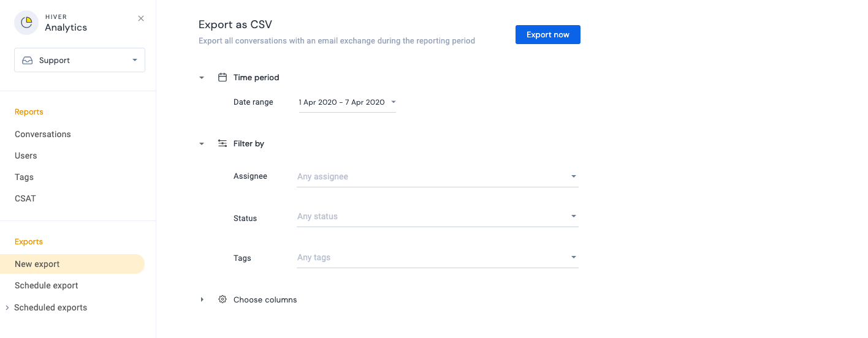Open the Support mailbox dropdown

pos(80,60)
